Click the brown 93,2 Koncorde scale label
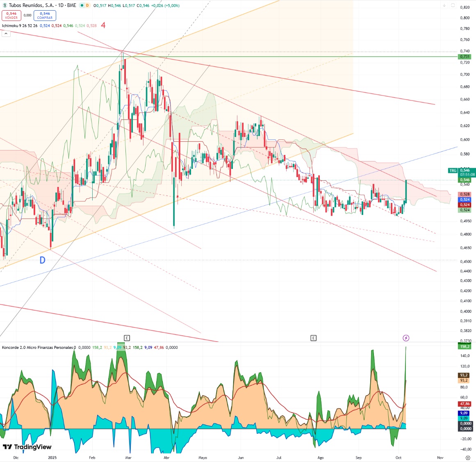The image size is (476, 462). (x=464, y=376)
